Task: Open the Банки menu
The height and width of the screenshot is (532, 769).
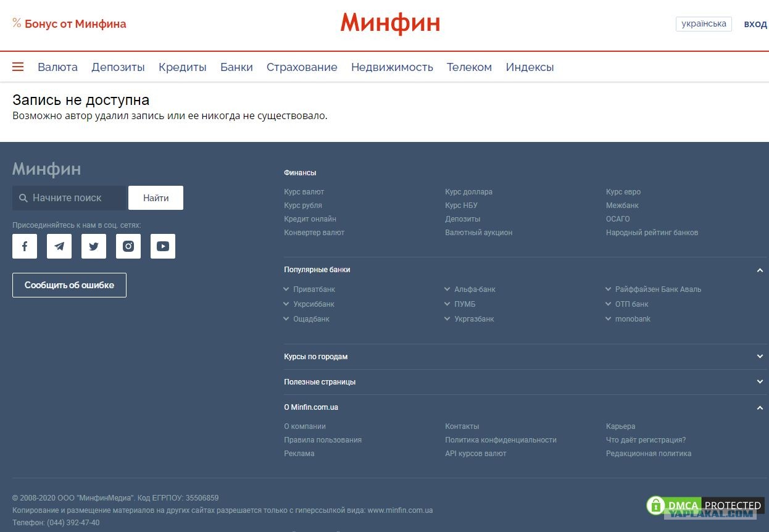Action: 236,67
